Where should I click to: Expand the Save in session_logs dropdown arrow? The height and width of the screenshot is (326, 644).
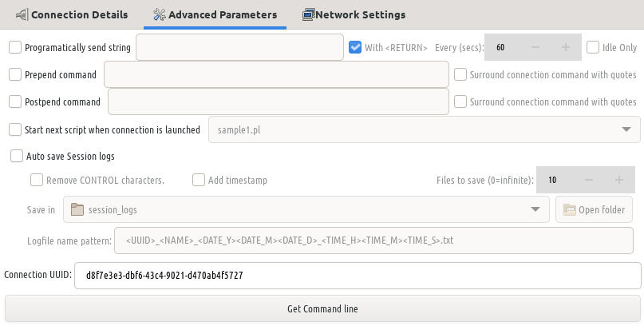[535, 209]
